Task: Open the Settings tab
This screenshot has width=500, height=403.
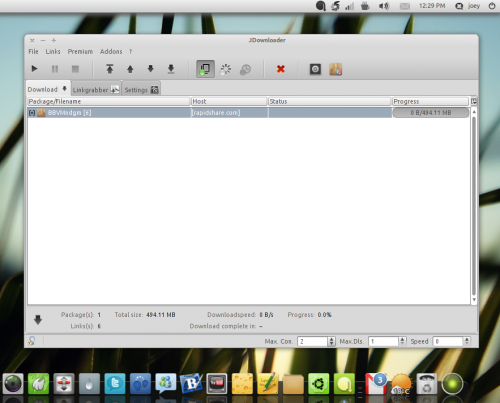Action: 141,90
